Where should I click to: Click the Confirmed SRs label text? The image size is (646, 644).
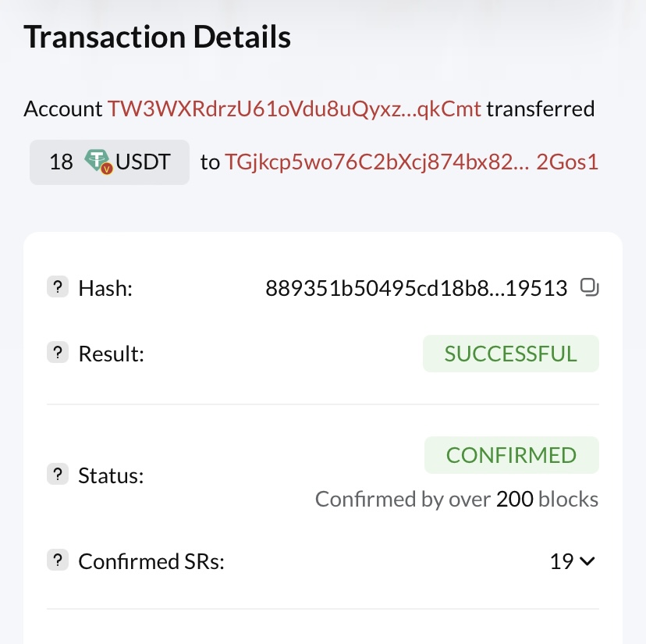pyautogui.click(x=151, y=560)
